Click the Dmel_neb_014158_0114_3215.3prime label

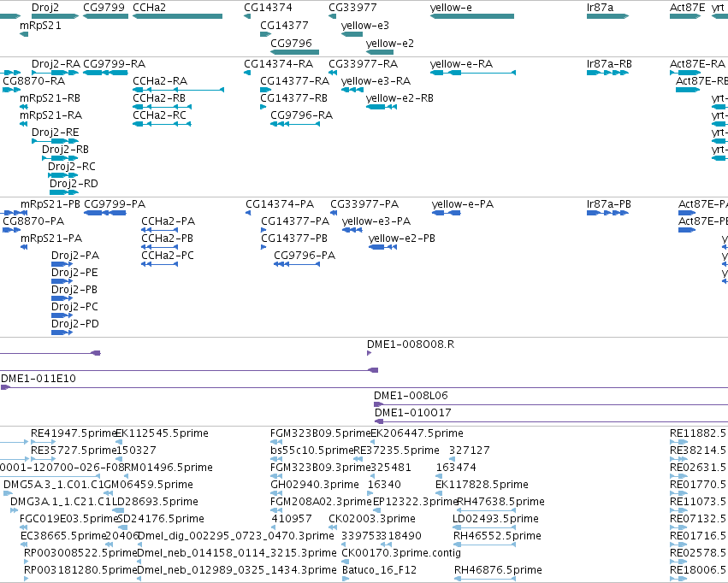coord(237,552)
